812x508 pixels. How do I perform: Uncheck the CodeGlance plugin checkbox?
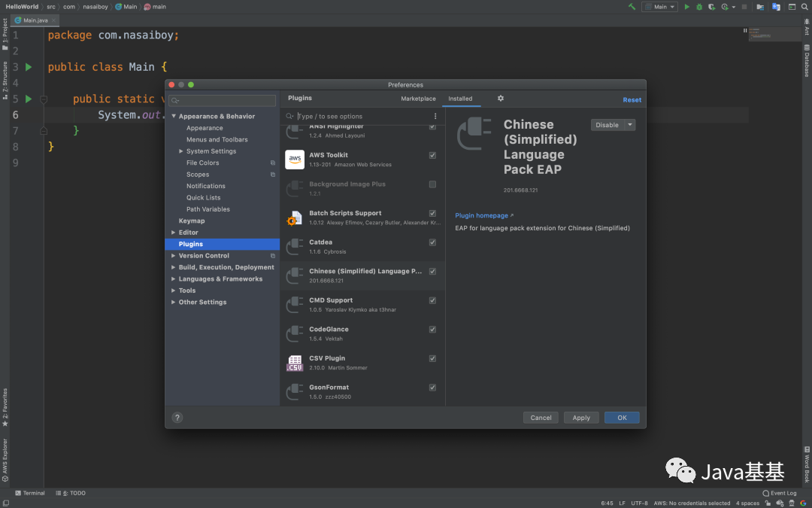[x=432, y=329]
